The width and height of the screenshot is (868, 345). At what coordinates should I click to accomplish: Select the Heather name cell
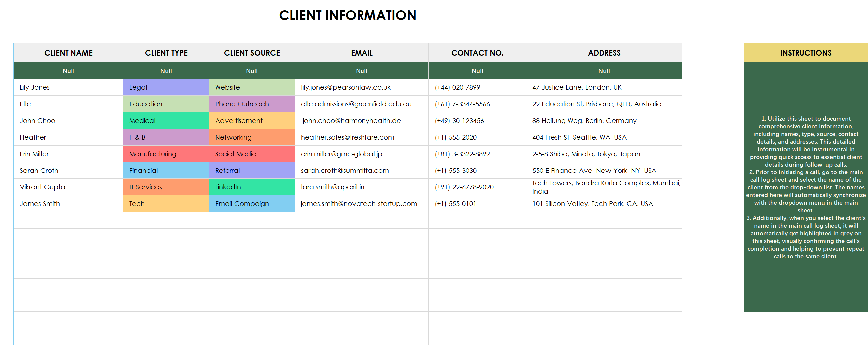coord(69,138)
